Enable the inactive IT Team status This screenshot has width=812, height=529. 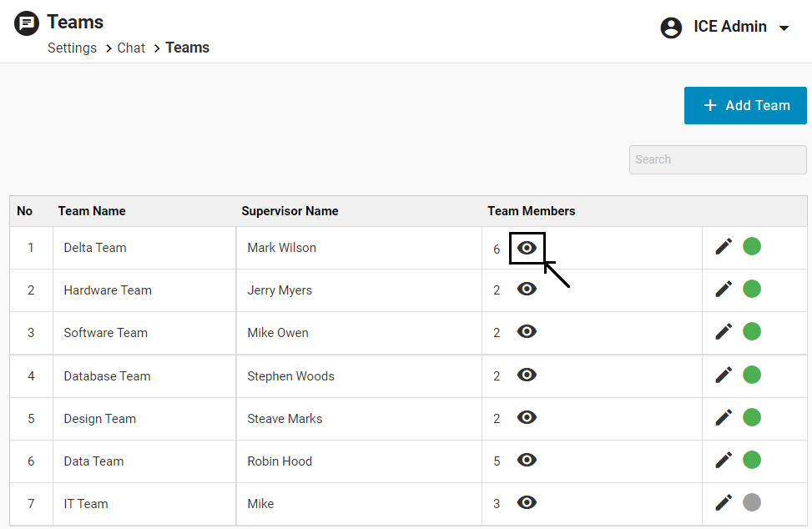752,502
